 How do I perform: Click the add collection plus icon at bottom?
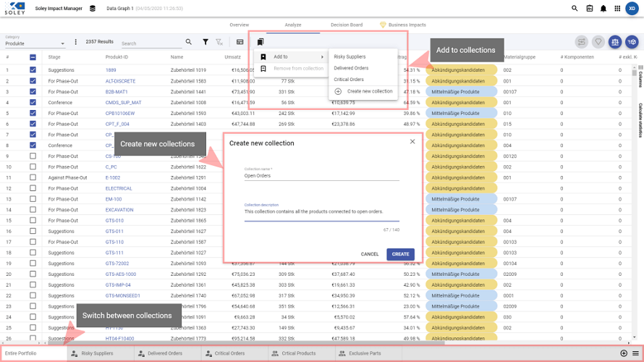tap(624, 353)
